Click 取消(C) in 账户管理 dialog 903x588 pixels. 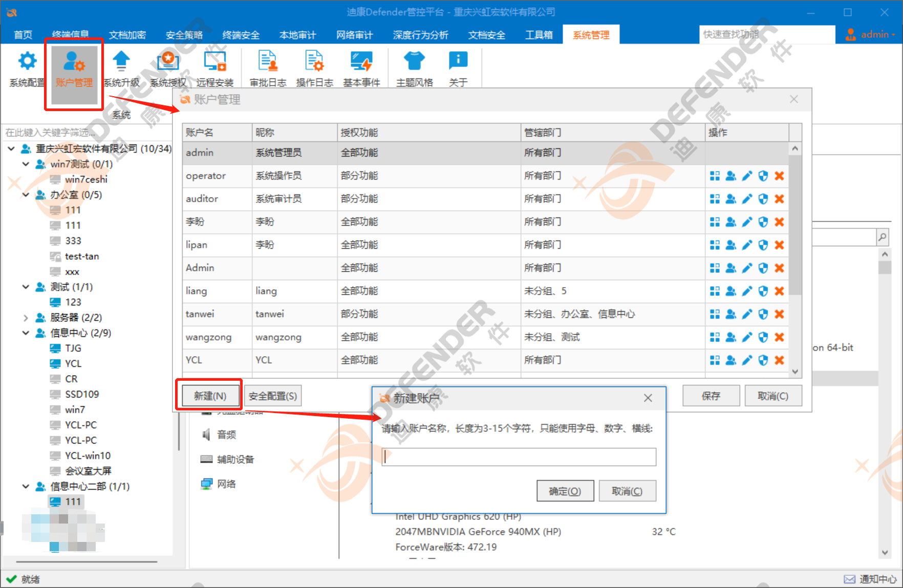(x=773, y=396)
